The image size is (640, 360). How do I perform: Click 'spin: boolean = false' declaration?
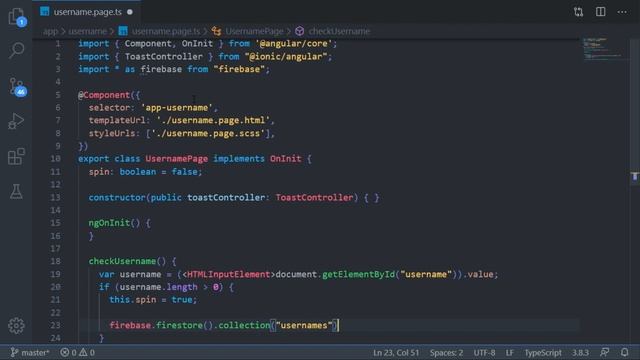[x=145, y=171]
